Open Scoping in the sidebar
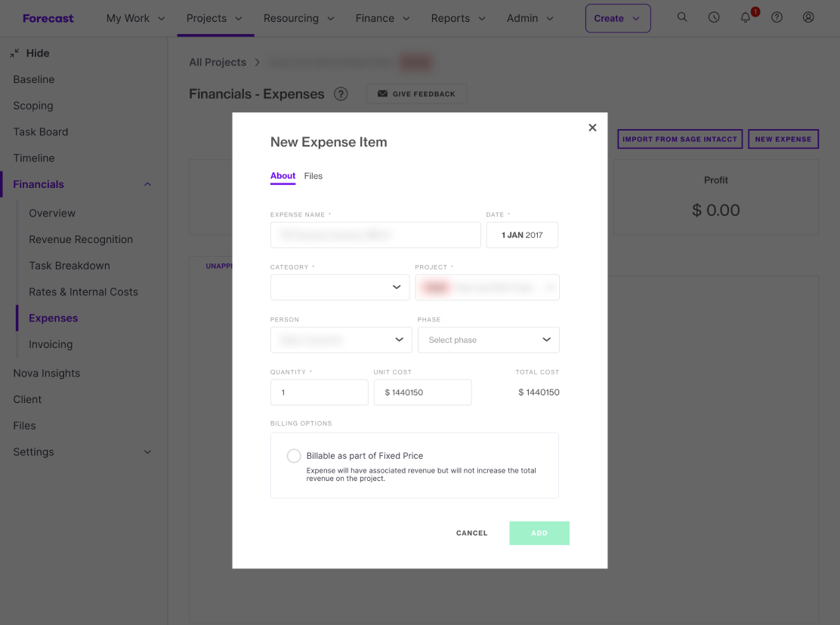This screenshot has width=840, height=625. point(33,106)
